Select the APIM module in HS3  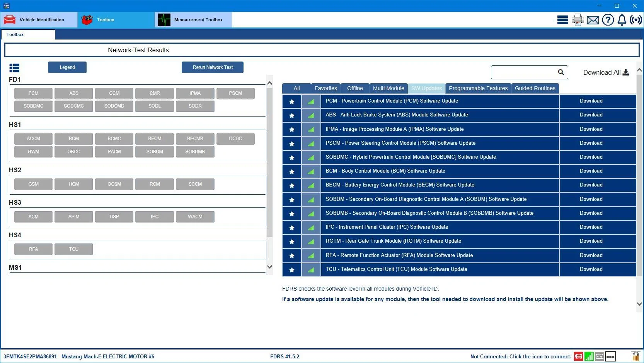pyautogui.click(x=74, y=217)
